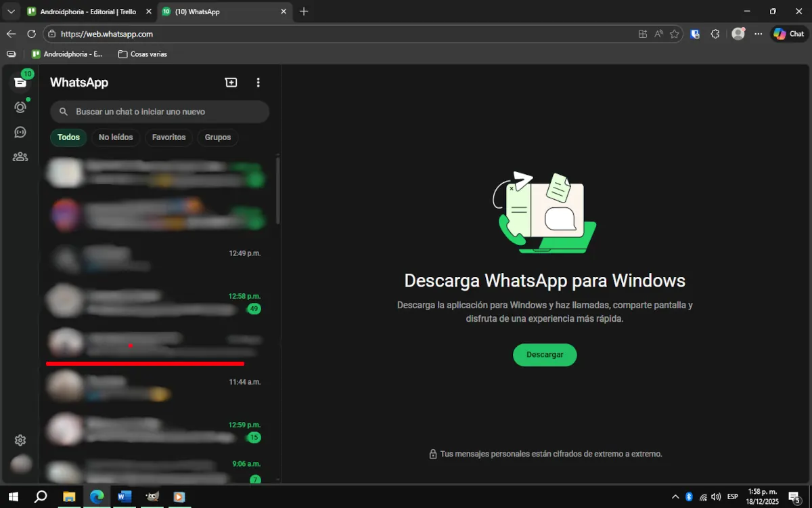
Task: Open the Chats panel in WhatsApp sidebar
Action: (20, 81)
